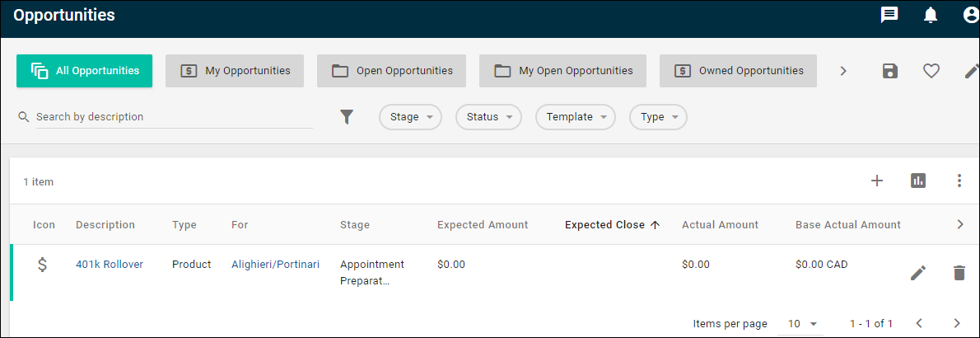Open the 401k Rollover link

pos(110,264)
